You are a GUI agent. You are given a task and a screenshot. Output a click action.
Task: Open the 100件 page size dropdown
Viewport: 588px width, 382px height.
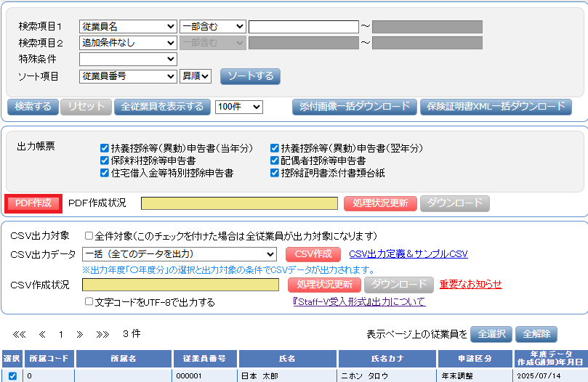coord(239,107)
